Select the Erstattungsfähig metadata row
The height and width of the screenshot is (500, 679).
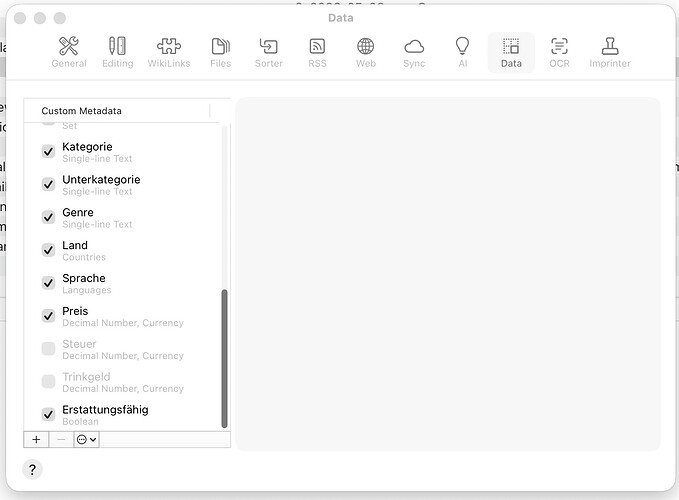click(x=122, y=415)
